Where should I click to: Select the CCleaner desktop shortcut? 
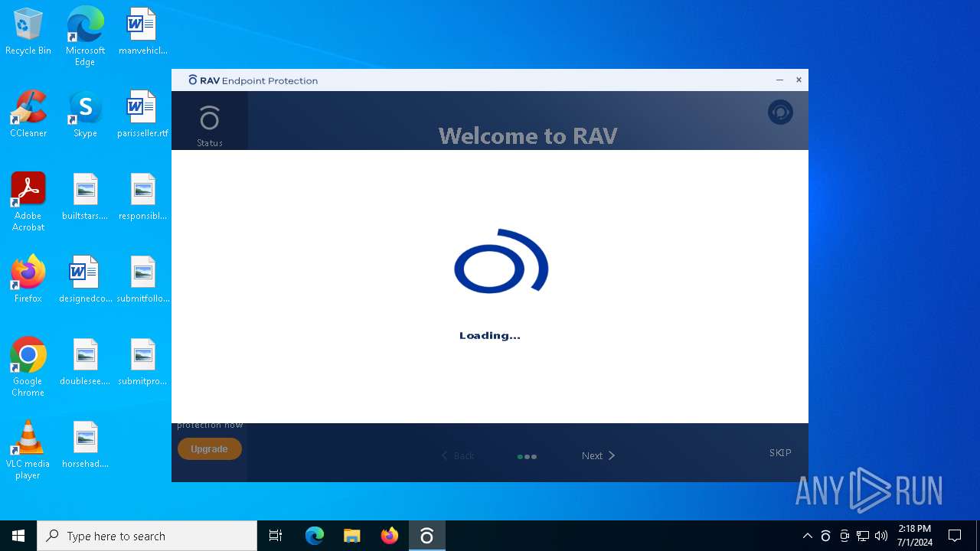[x=28, y=114]
